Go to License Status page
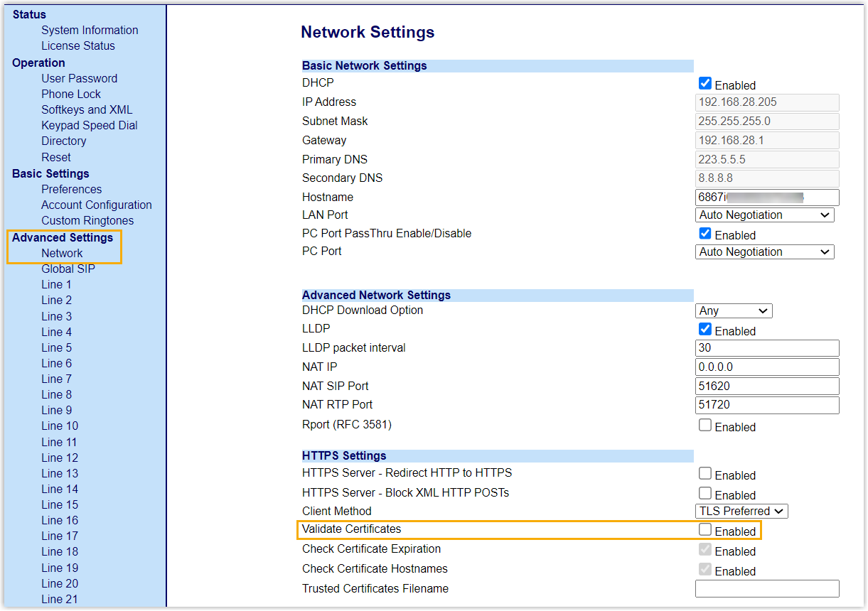Image resolution: width=868 pixels, height=611 pixels. (x=77, y=46)
